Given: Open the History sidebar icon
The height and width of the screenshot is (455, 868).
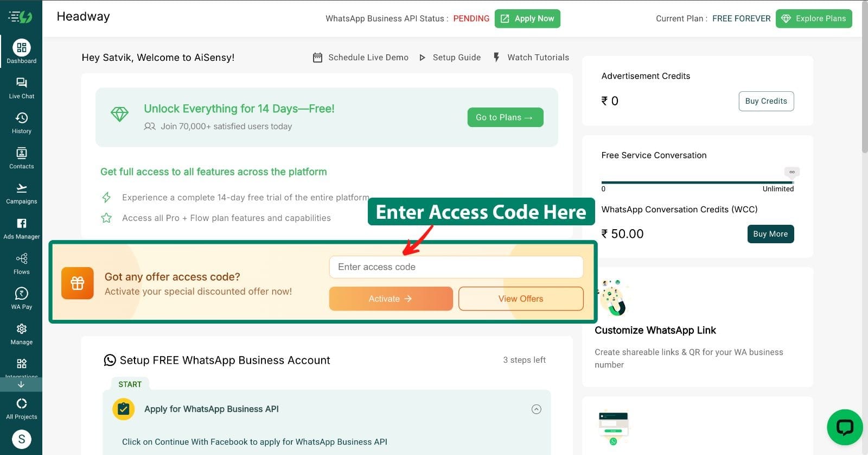Looking at the screenshot, I should pyautogui.click(x=22, y=118).
